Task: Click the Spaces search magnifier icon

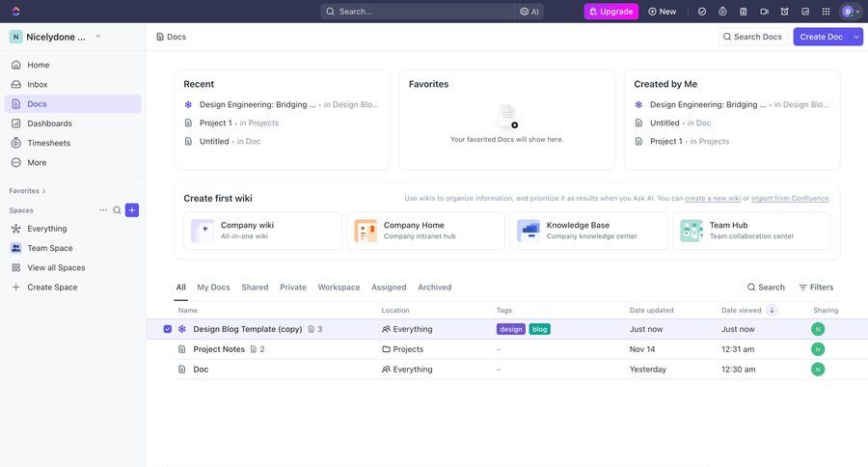Action: point(117,210)
